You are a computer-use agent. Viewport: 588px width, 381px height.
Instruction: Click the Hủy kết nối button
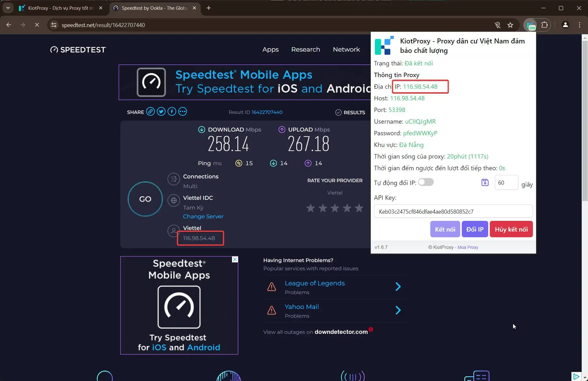click(511, 229)
